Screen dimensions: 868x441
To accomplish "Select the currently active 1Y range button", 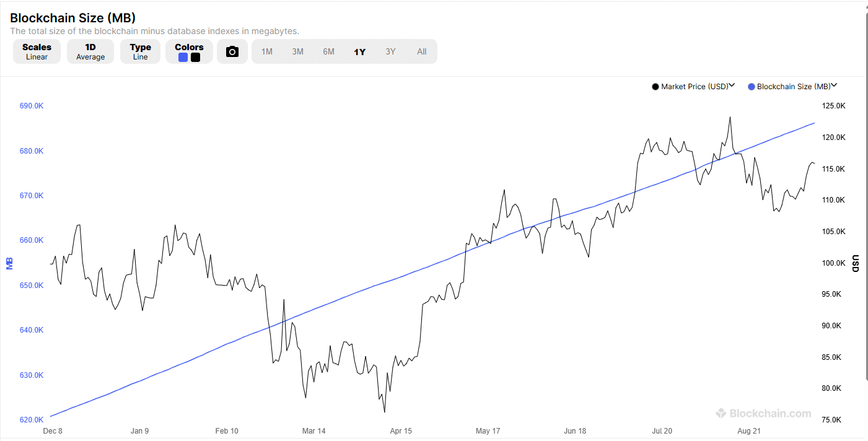I will click(359, 51).
